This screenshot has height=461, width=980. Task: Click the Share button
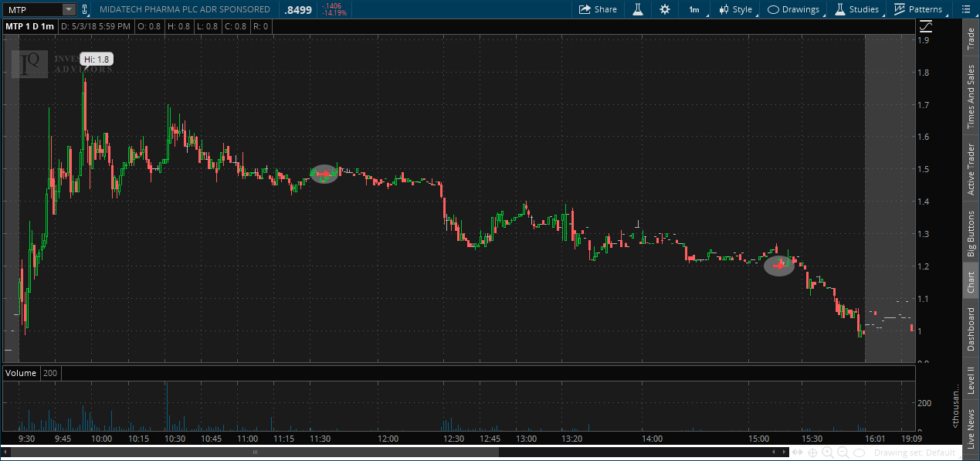click(x=598, y=9)
